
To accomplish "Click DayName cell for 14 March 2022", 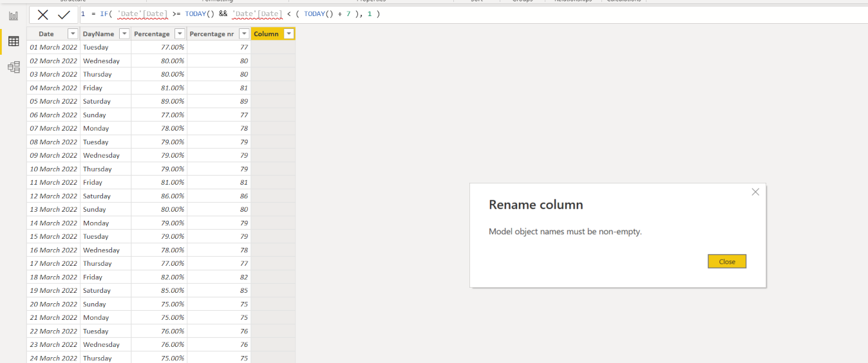I will tap(106, 223).
